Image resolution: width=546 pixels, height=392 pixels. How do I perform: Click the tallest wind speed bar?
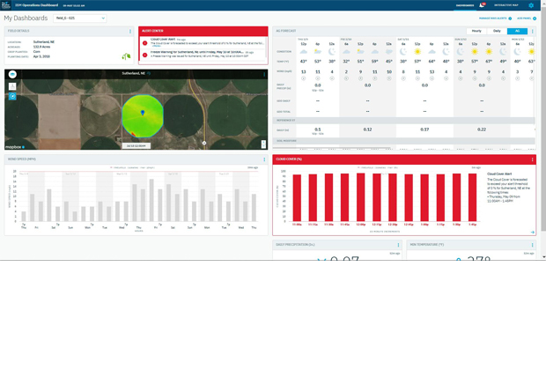click(151, 200)
